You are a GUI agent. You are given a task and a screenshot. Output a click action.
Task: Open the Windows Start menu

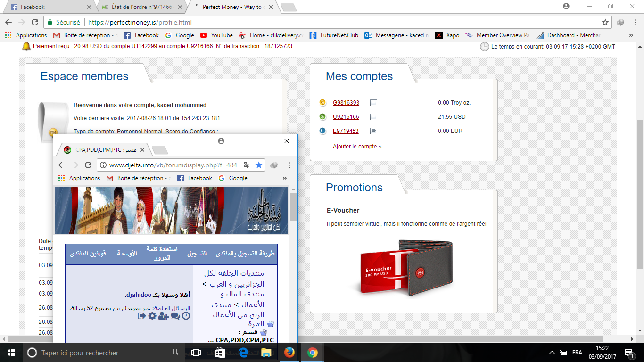[x=11, y=353]
